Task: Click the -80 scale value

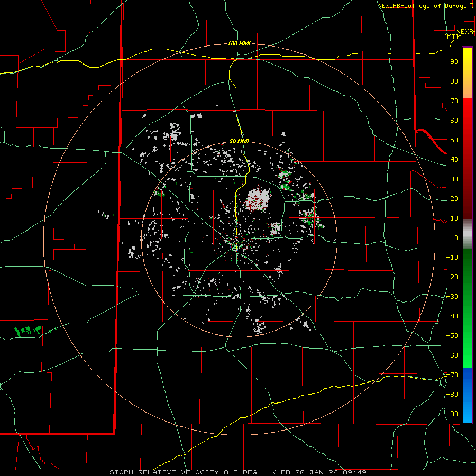Action: tap(452, 395)
